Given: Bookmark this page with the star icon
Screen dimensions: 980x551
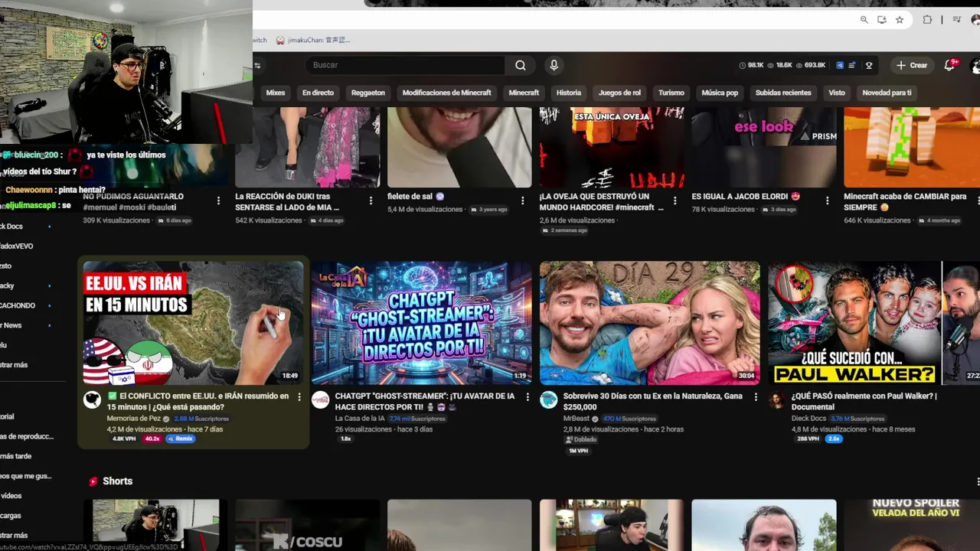Looking at the screenshot, I should pos(900,20).
